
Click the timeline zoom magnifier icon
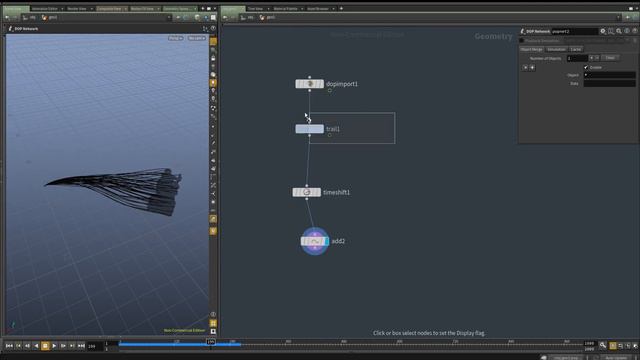pos(603,345)
